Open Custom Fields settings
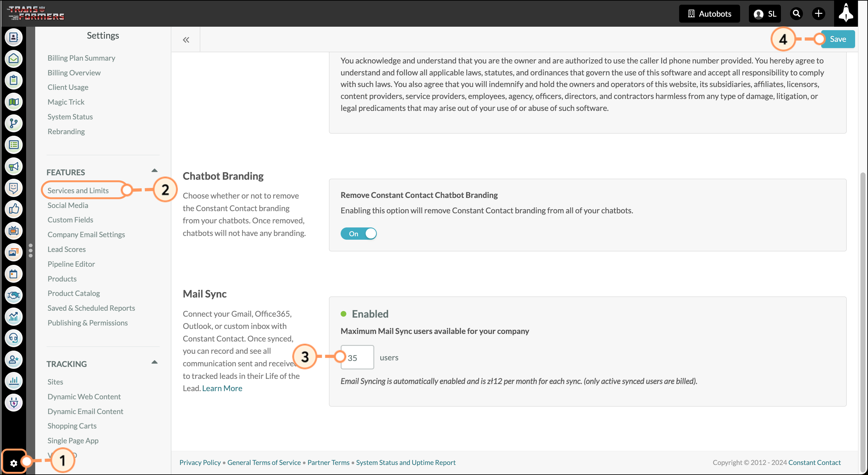The height and width of the screenshot is (475, 868). point(70,220)
